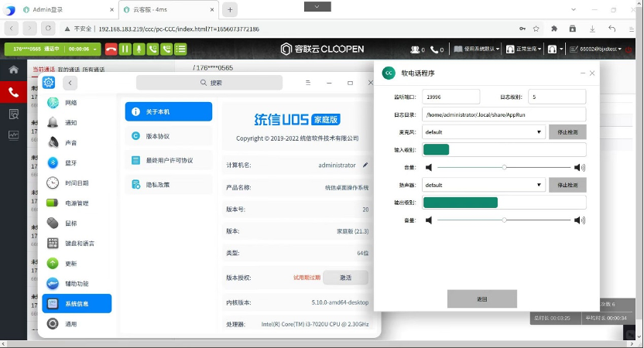Switch to the 我的通话 tab
Screen dimensions: 644x348
(69, 70)
